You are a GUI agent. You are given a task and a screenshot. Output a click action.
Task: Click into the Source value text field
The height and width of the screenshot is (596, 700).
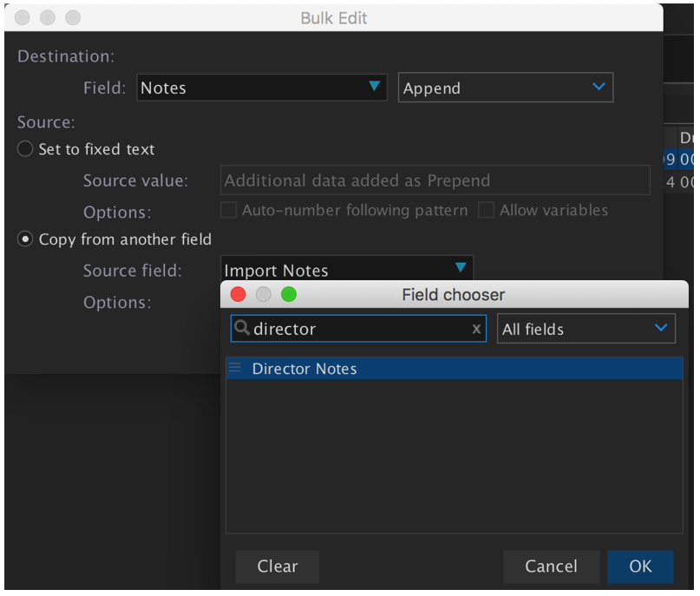(x=435, y=180)
